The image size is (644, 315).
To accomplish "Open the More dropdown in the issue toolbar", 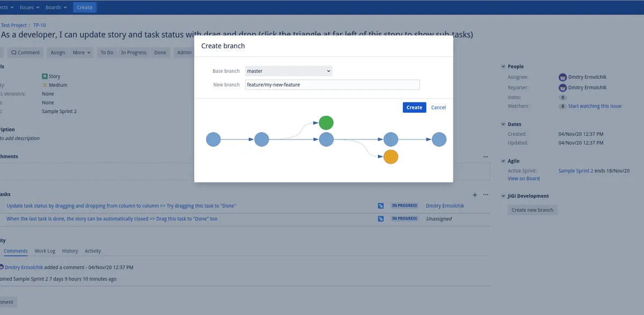I will 82,53.
